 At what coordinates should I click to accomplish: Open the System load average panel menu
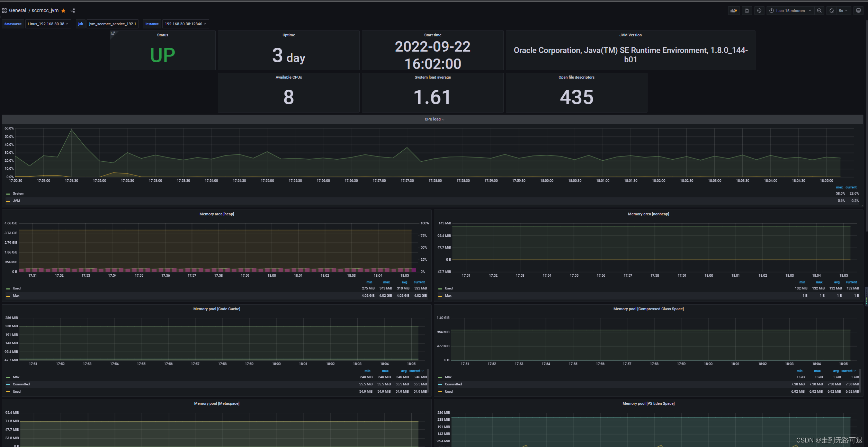[433, 77]
